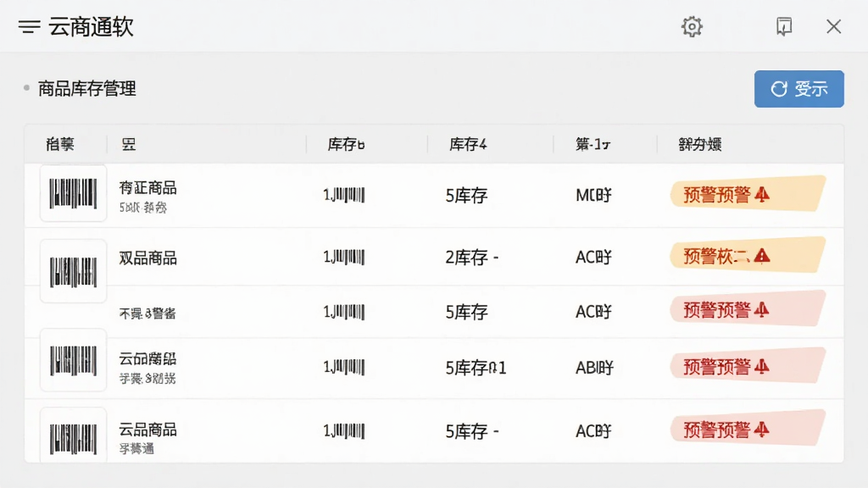The width and height of the screenshot is (868, 488).
Task: Select the 双品商品 product name
Action: click(147, 258)
